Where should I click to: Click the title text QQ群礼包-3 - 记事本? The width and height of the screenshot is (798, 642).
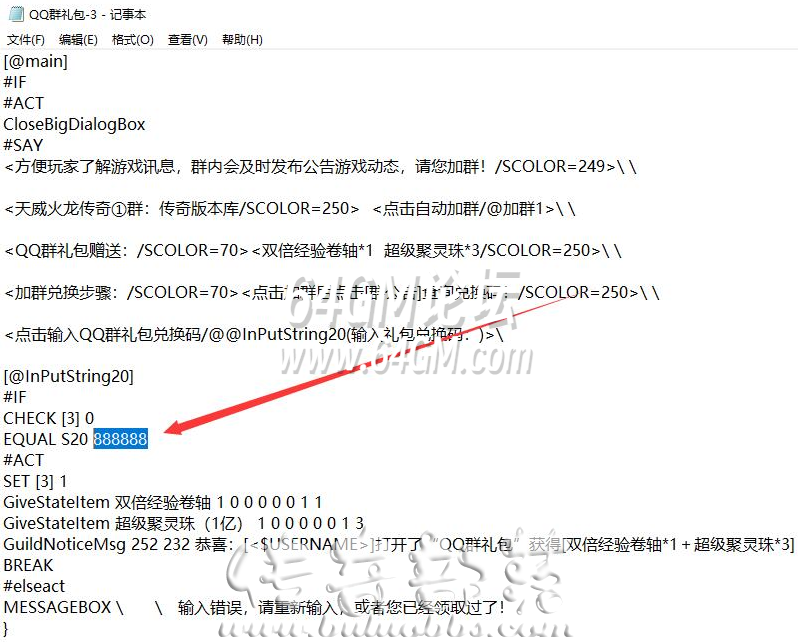[x=88, y=14]
